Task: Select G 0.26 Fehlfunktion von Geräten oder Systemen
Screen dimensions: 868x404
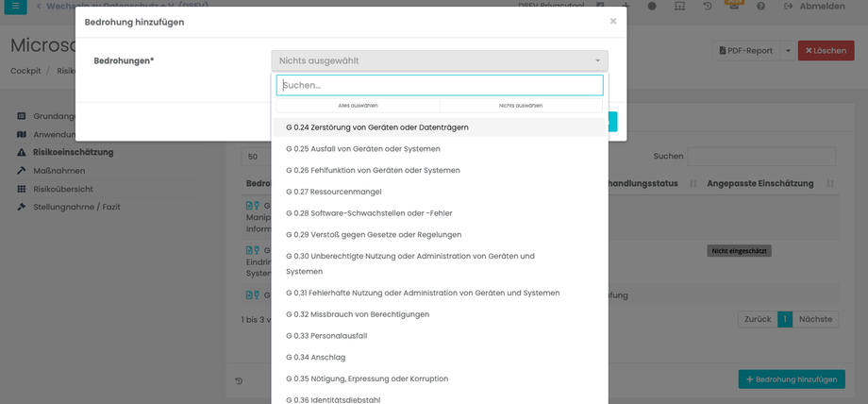Action: point(440,170)
